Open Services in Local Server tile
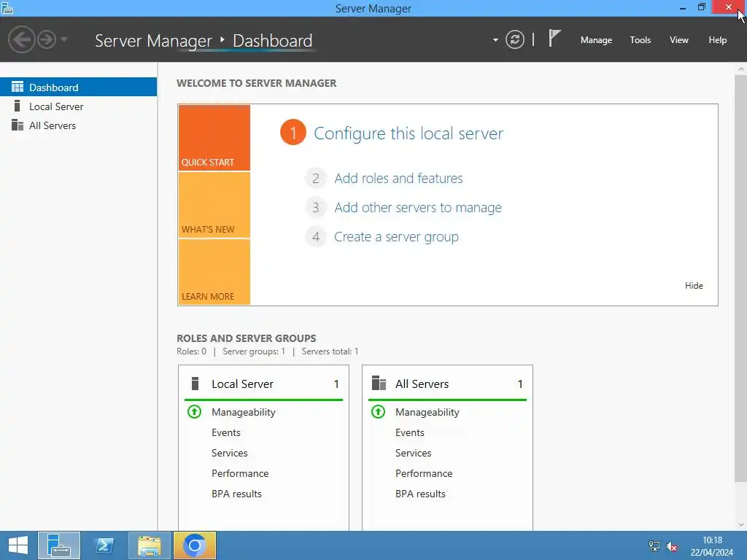This screenshot has height=560, width=747. tap(230, 453)
